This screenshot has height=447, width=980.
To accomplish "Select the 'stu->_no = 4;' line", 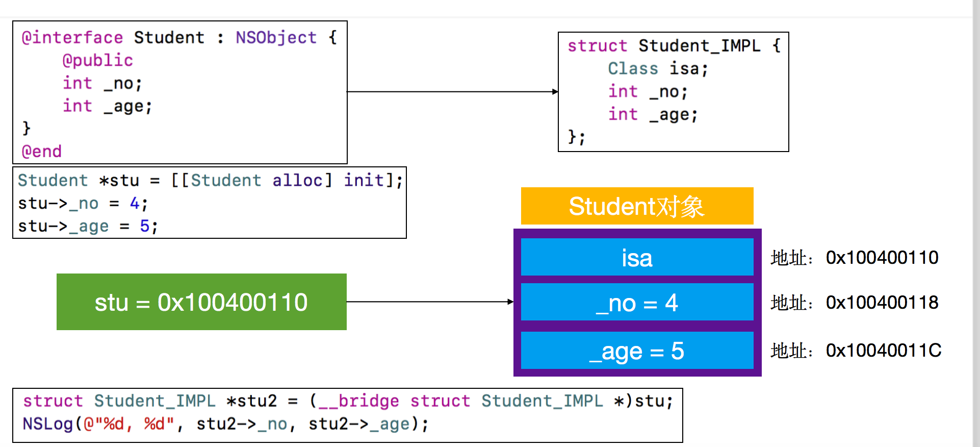I will coord(83,204).
